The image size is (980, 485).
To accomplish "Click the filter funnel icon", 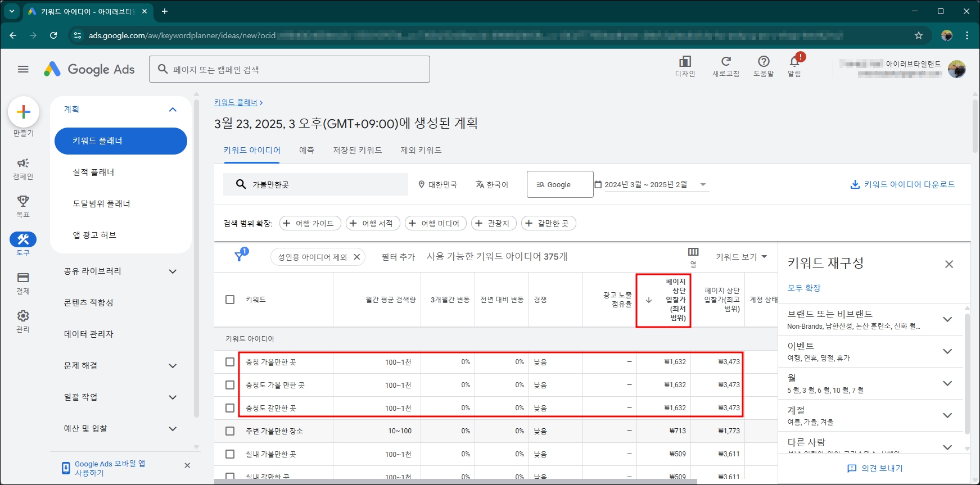I will pos(240,256).
